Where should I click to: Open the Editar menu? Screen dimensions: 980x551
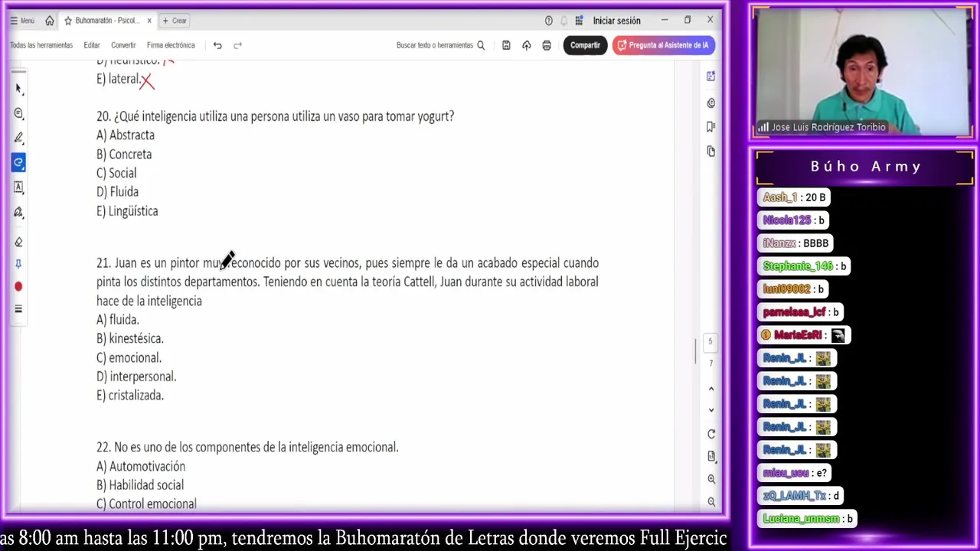click(92, 45)
